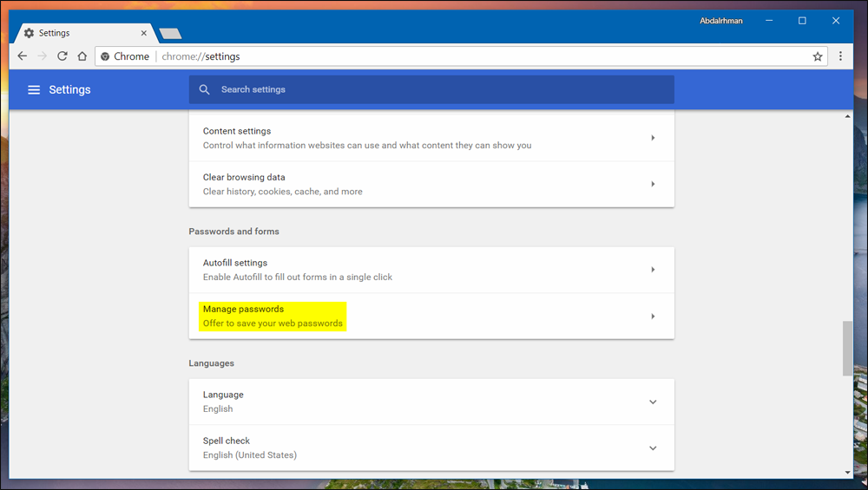
Task: Expand the Language section
Action: [431, 402]
